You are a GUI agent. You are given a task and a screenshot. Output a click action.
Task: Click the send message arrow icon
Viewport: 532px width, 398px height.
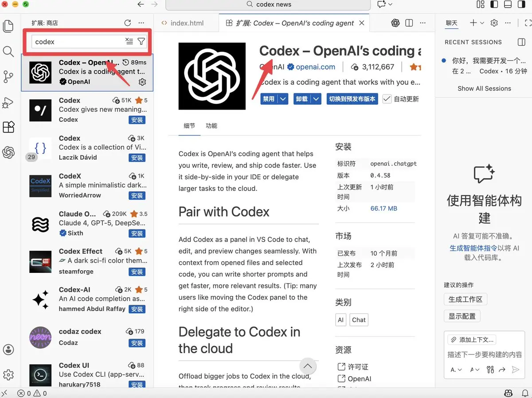coord(515,370)
